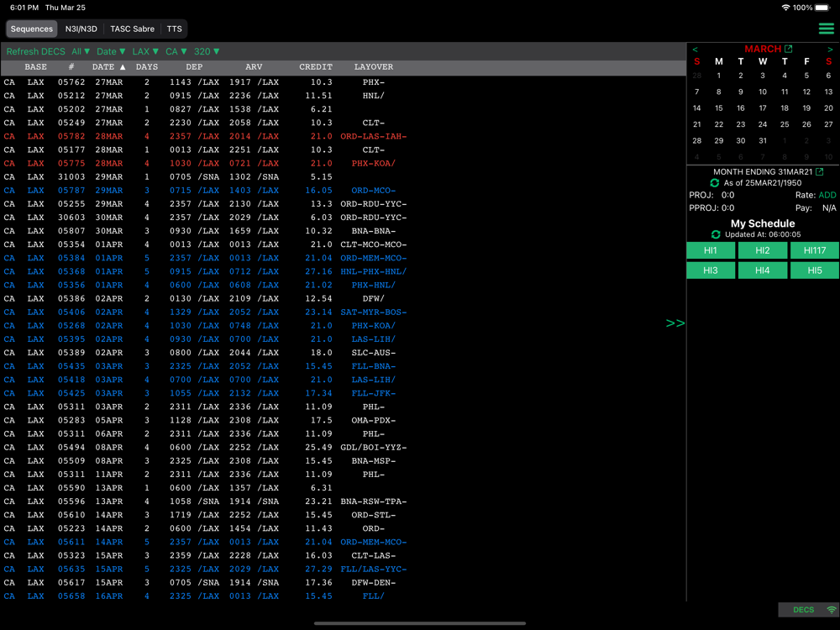
Task: Select sequence 31003 departing SNA
Action: click(x=343, y=176)
